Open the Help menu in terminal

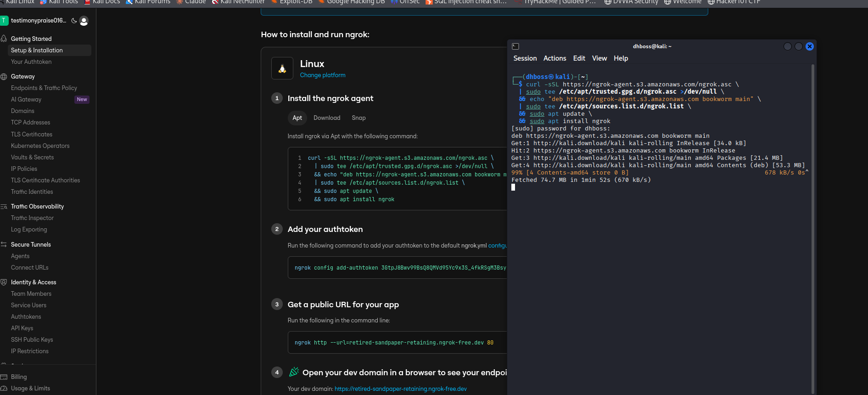621,58
